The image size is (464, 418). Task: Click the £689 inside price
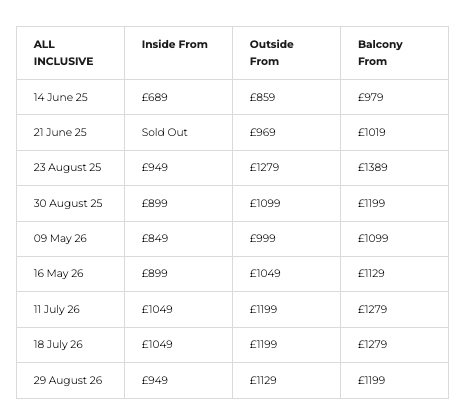(155, 97)
